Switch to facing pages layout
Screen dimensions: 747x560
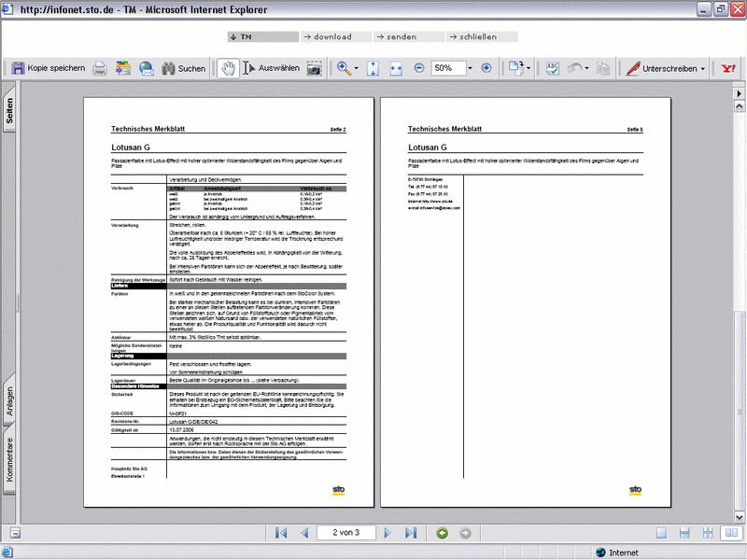732,533
